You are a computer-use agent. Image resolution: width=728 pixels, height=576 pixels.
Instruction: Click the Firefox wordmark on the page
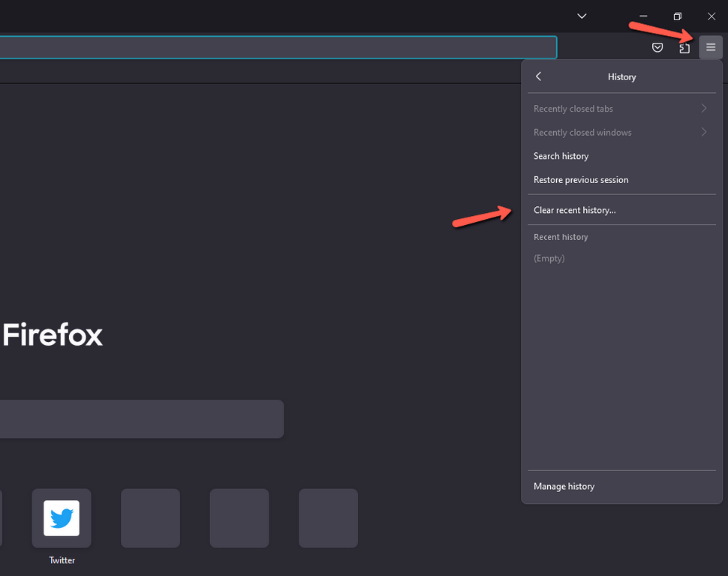[53, 334]
